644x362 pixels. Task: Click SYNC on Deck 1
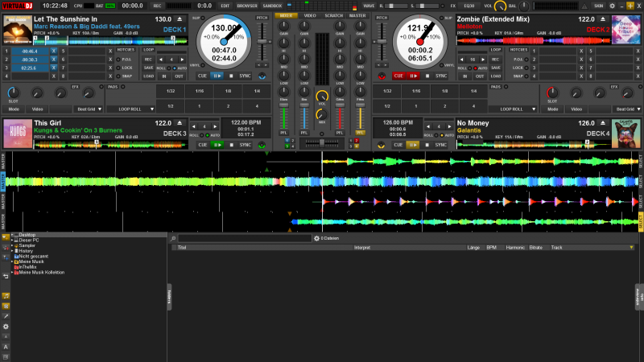(246, 76)
